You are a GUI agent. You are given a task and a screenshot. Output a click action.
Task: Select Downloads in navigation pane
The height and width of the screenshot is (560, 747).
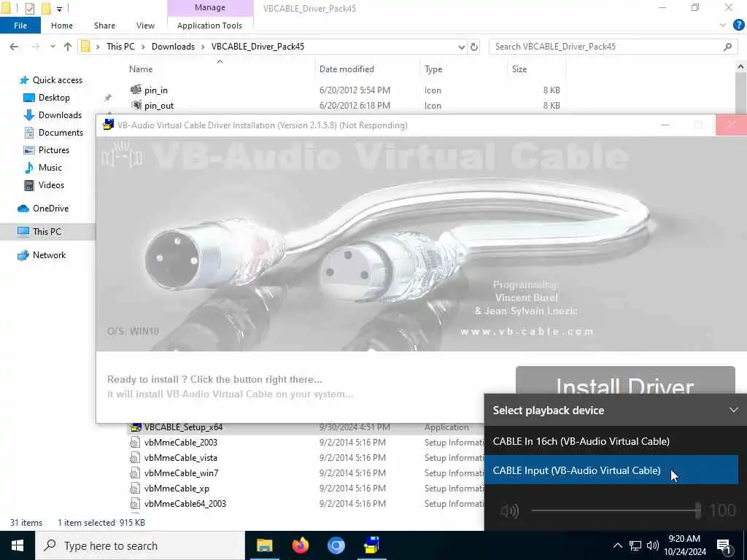pyautogui.click(x=60, y=115)
